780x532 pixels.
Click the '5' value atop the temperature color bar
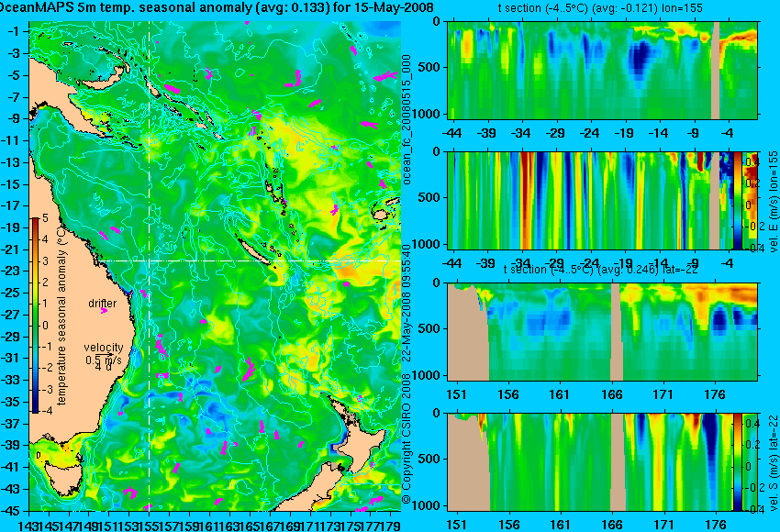(x=45, y=217)
